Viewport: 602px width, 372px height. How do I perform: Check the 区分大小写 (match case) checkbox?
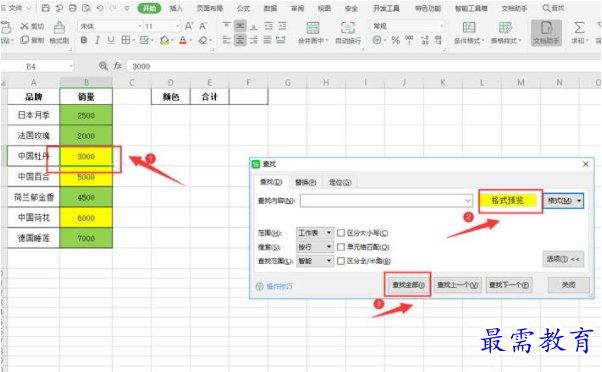pos(341,233)
